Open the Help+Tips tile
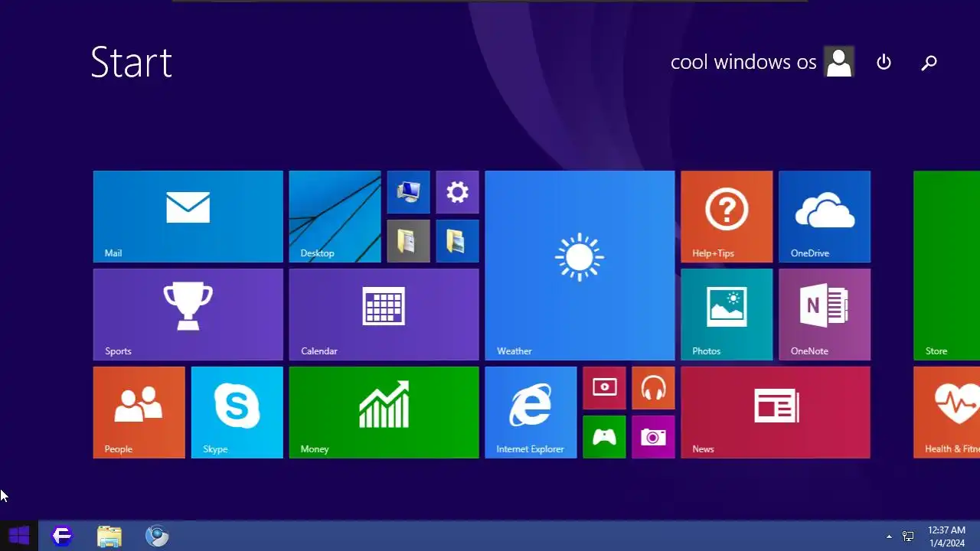The width and height of the screenshot is (980, 551). pyautogui.click(x=727, y=217)
